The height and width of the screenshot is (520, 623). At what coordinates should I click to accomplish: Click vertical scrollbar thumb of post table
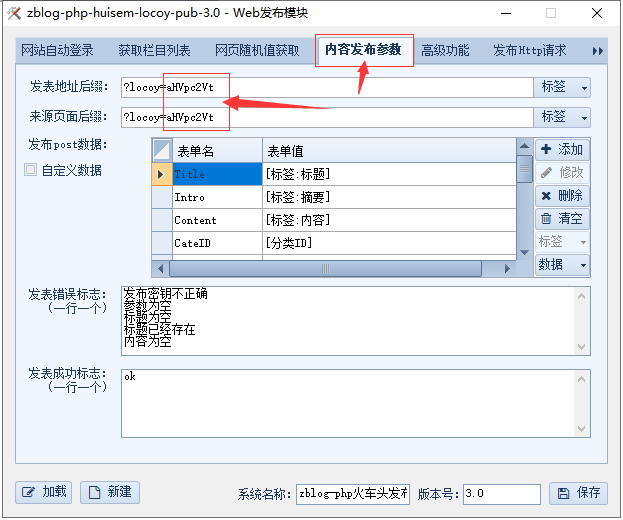click(x=524, y=169)
